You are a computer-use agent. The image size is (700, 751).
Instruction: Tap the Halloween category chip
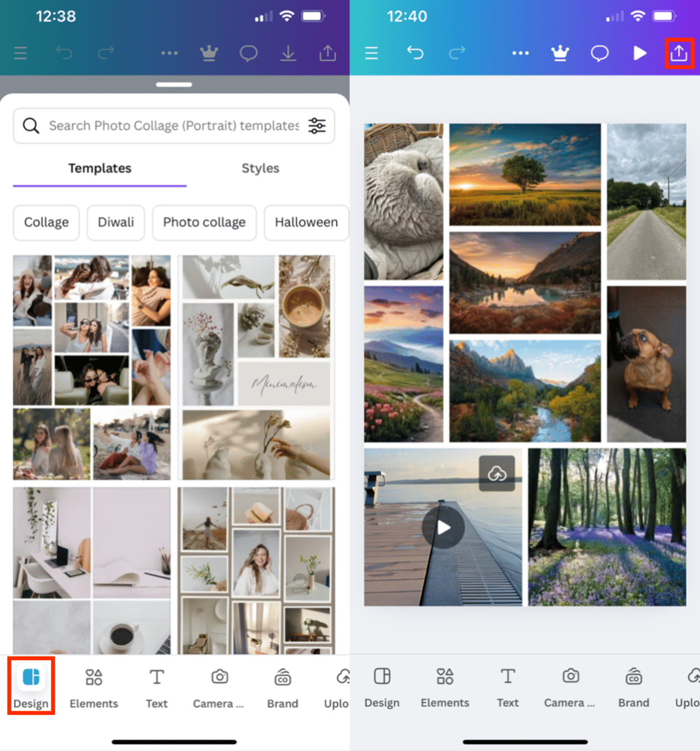click(x=306, y=222)
